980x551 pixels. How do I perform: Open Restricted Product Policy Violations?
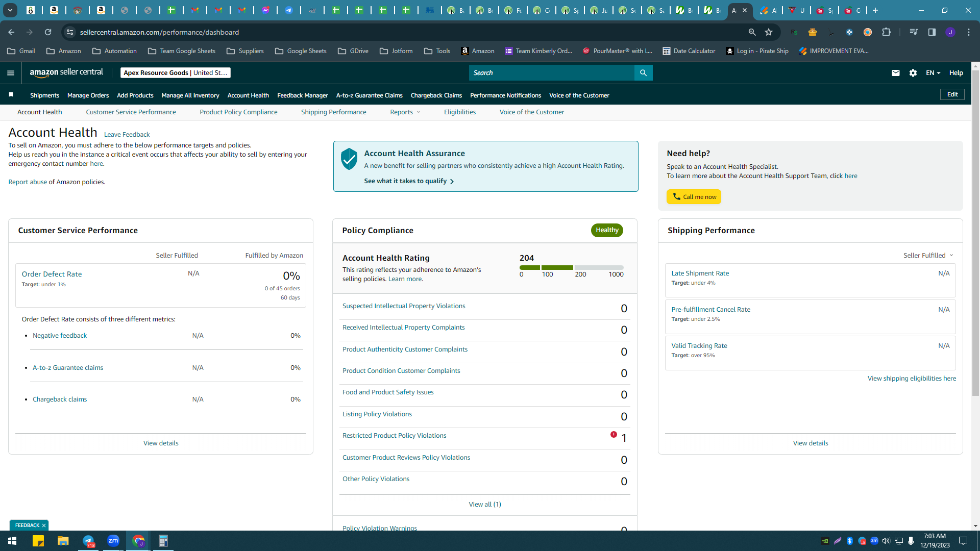(394, 436)
